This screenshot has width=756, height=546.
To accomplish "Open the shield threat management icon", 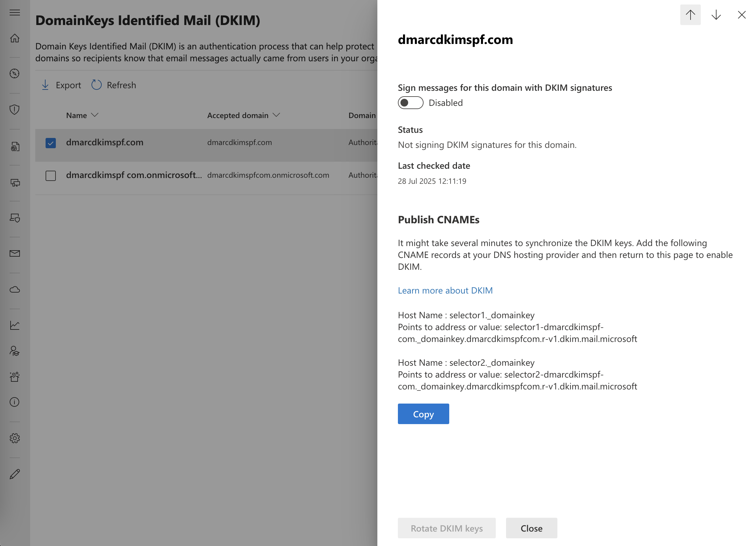I will pyautogui.click(x=15, y=109).
